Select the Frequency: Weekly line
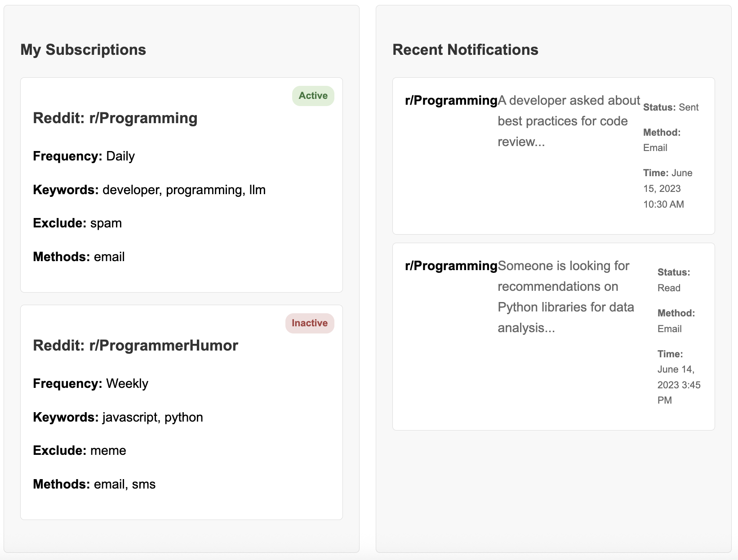 [x=90, y=383]
